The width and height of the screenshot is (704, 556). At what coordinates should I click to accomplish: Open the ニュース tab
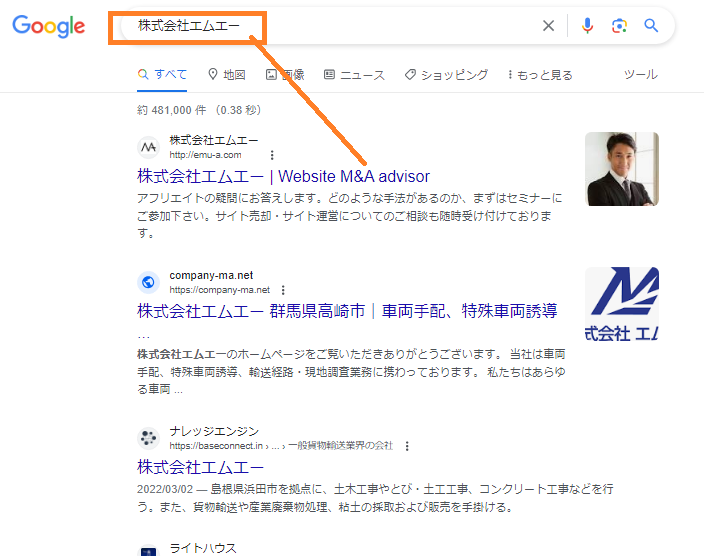[354, 75]
